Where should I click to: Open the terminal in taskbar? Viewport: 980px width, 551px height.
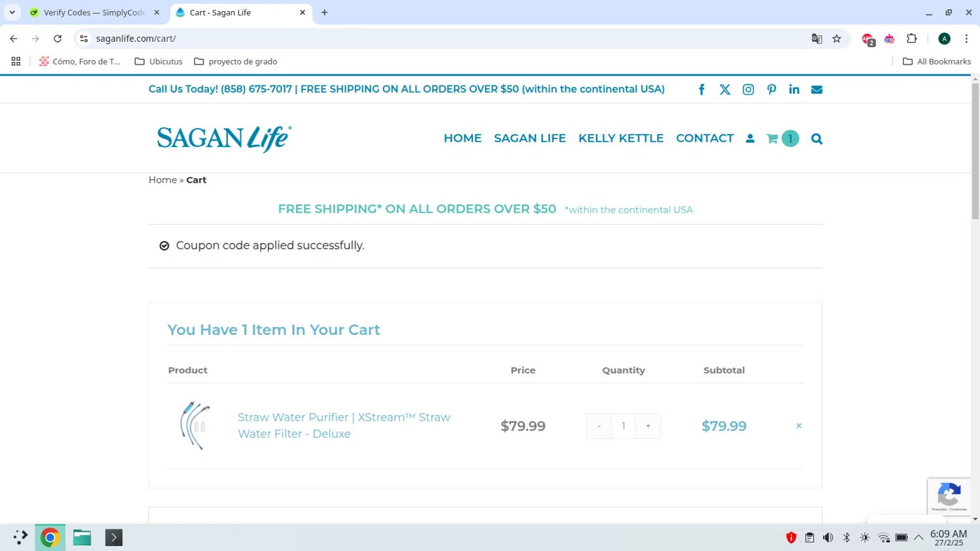[114, 537]
